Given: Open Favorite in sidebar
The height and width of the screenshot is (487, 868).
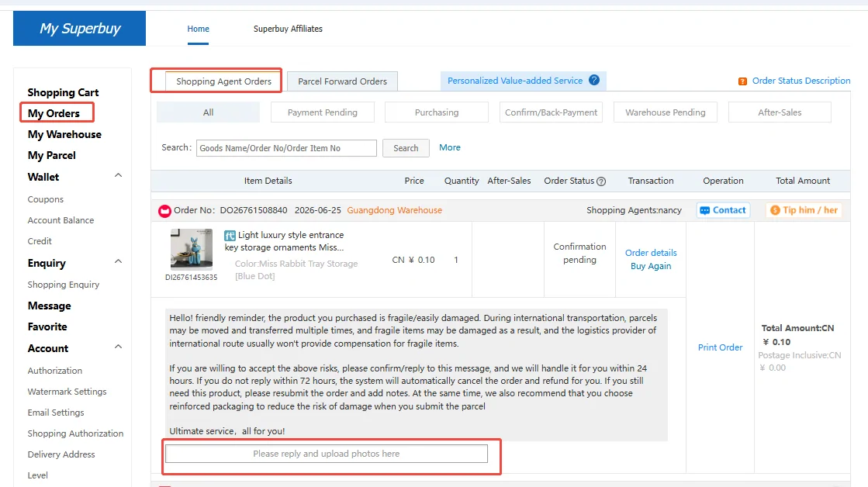Looking at the screenshot, I should pyautogui.click(x=47, y=327).
